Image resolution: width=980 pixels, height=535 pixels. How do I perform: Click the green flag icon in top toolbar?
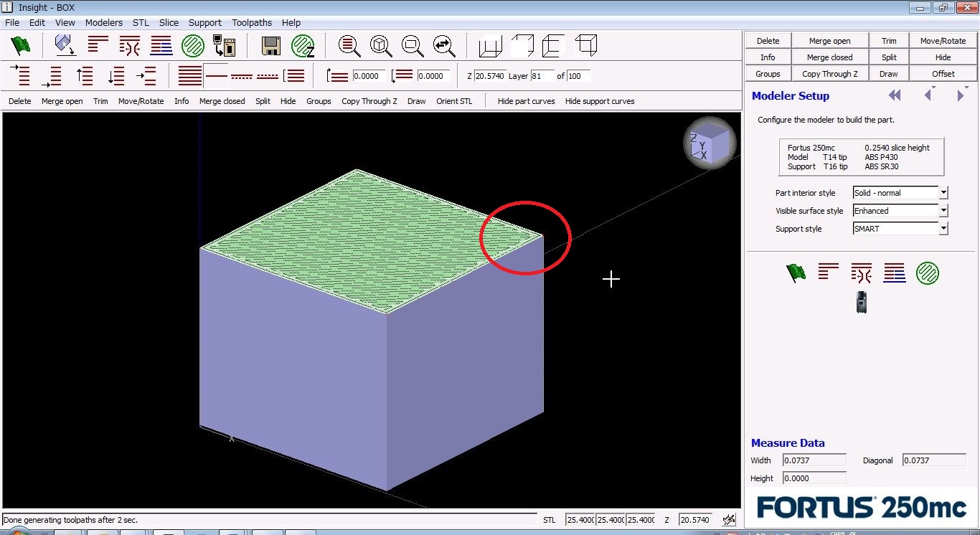pos(21,46)
